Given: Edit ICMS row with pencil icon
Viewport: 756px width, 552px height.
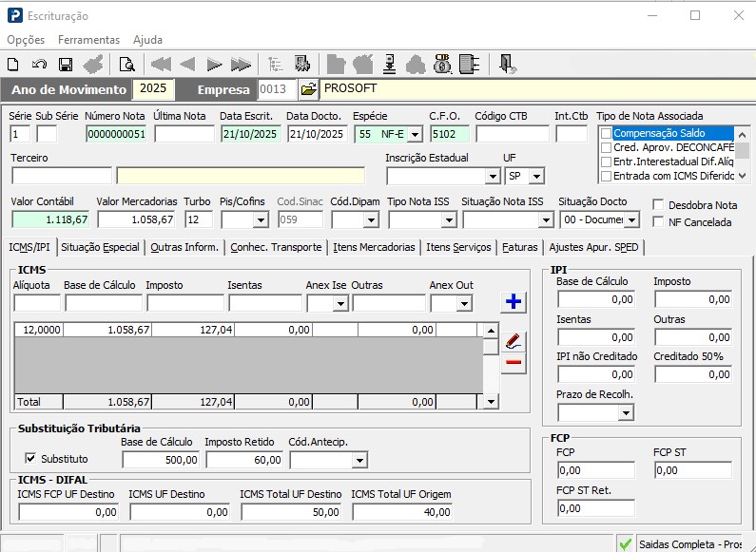Looking at the screenshot, I should point(514,340).
